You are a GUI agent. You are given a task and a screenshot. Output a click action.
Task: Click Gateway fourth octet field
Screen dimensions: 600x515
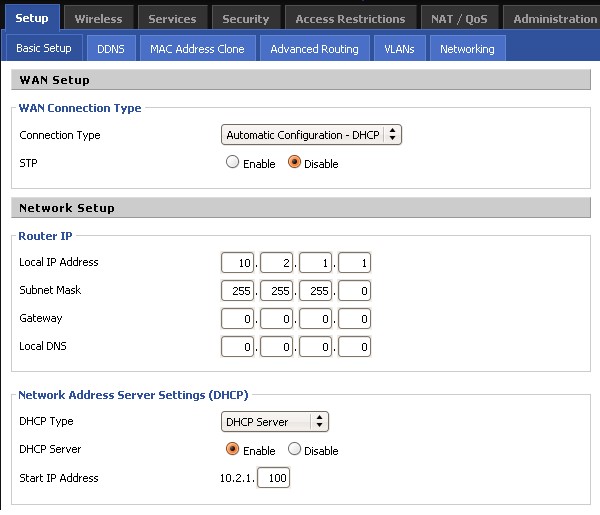click(354, 318)
